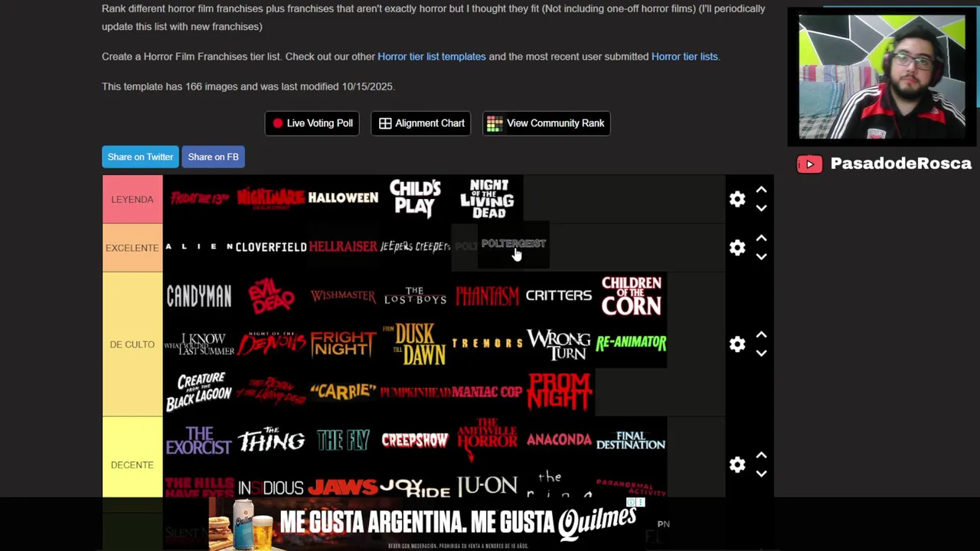Open settings gear for DECENTE tier
The width and height of the screenshot is (980, 551).
pyautogui.click(x=737, y=465)
